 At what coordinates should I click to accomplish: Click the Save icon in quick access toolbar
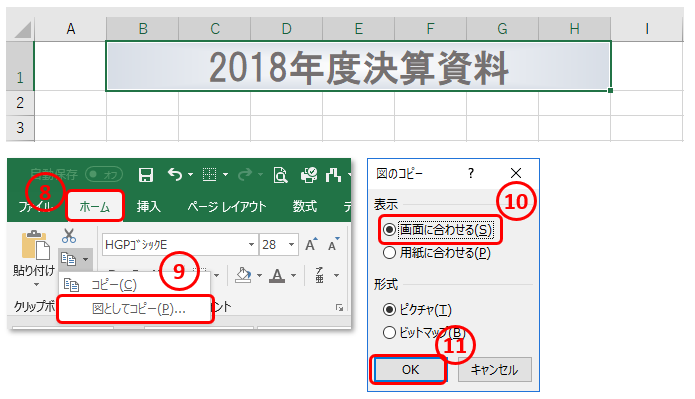146,175
